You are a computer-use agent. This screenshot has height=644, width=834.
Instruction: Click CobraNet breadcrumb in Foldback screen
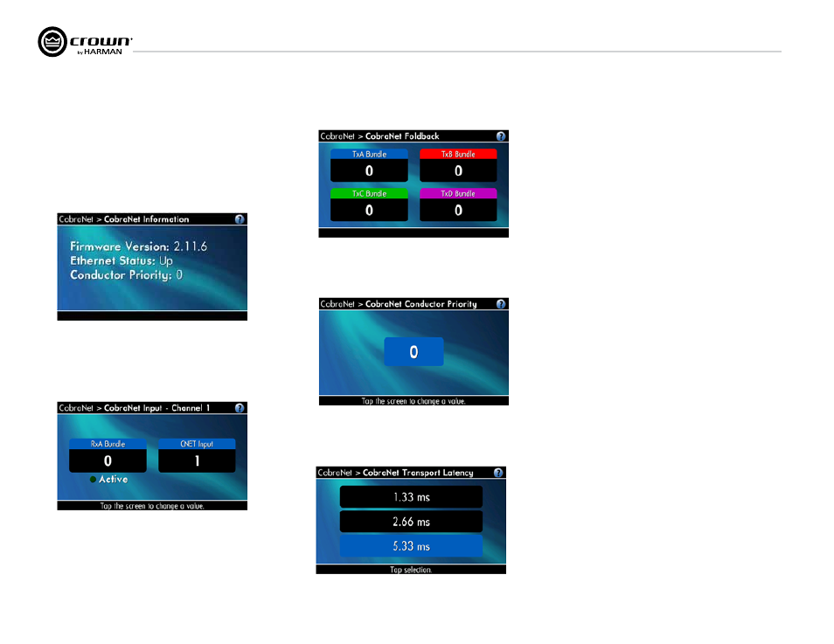click(x=337, y=136)
